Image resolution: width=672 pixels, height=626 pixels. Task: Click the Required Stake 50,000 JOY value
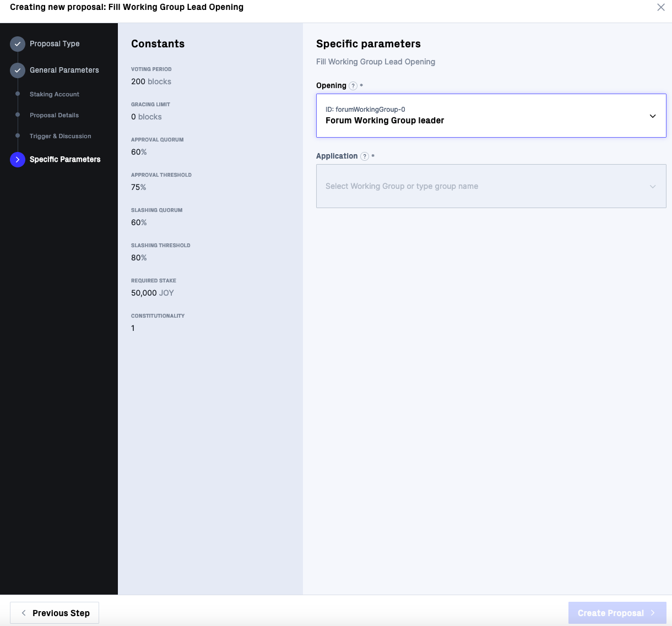coord(152,293)
